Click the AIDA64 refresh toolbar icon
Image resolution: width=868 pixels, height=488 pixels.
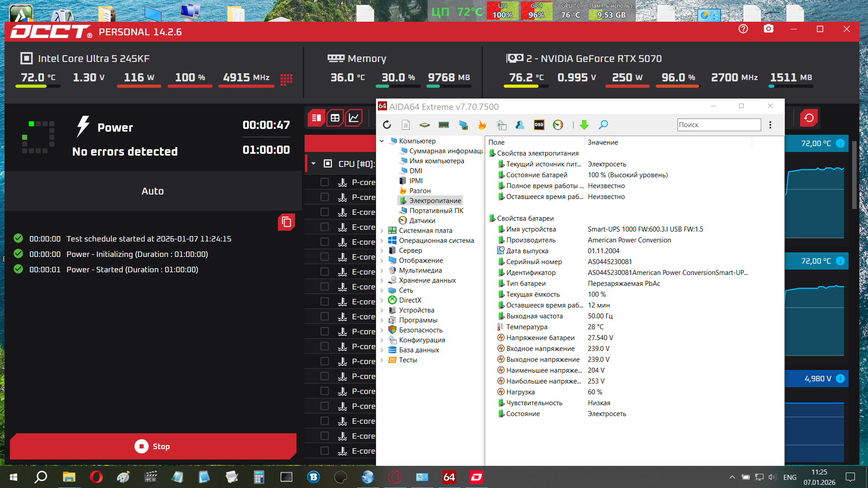(387, 125)
